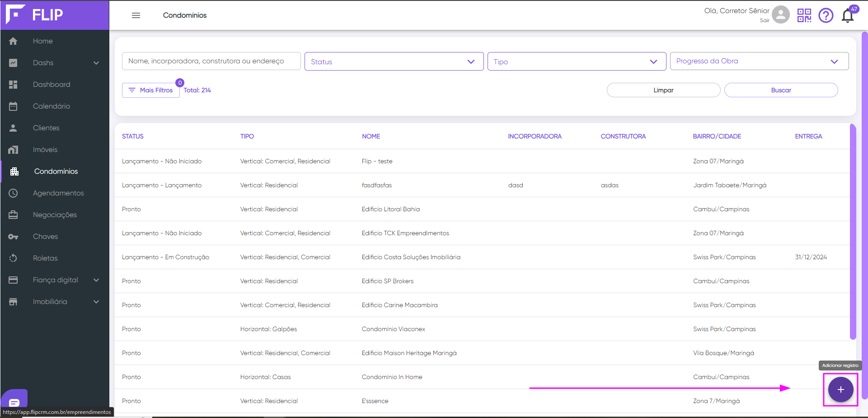Click the Dashs chart icon
868x418 pixels.
pyautogui.click(x=13, y=63)
